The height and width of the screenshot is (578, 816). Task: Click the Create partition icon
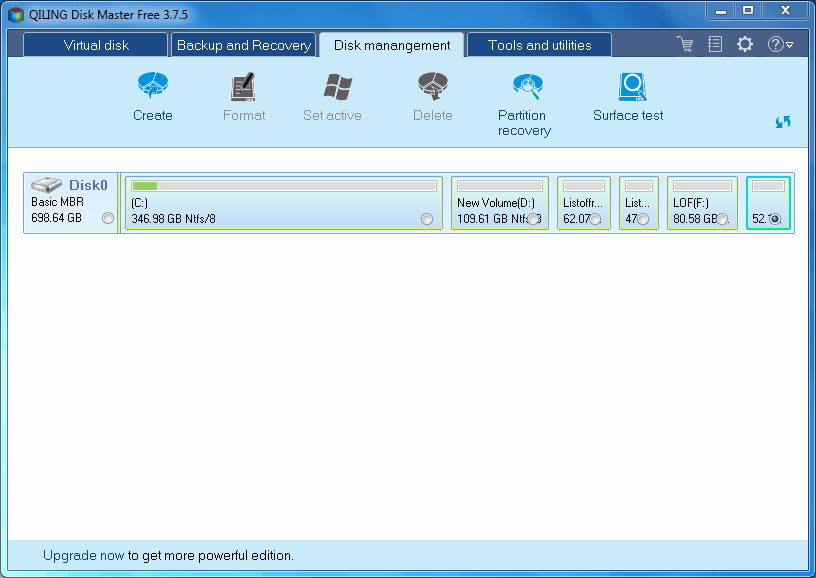(x=152, y=86)
